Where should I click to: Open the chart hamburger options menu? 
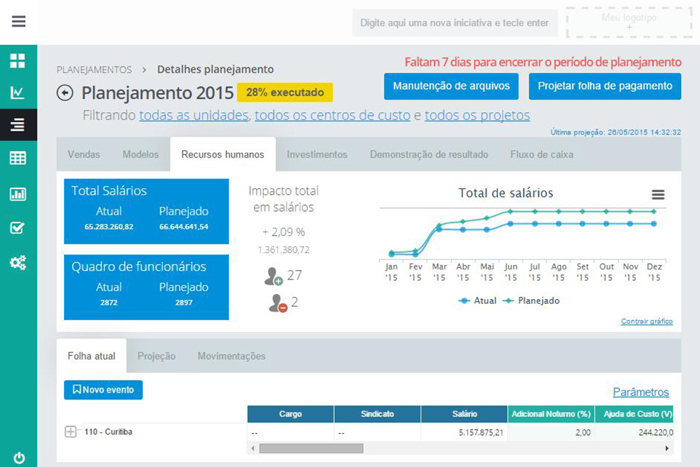pyautogui.click(x=658, y=195)
